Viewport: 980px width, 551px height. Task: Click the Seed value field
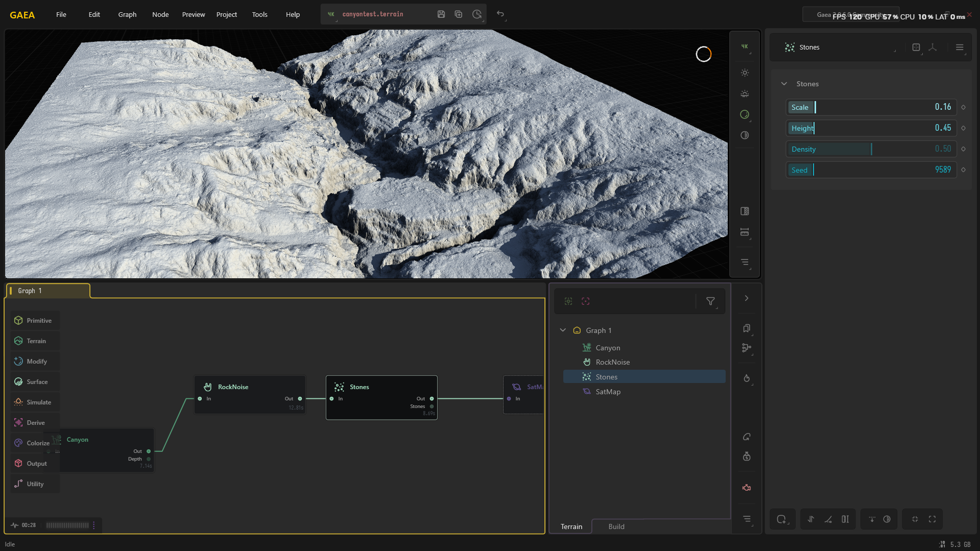(x=871, y=170)
